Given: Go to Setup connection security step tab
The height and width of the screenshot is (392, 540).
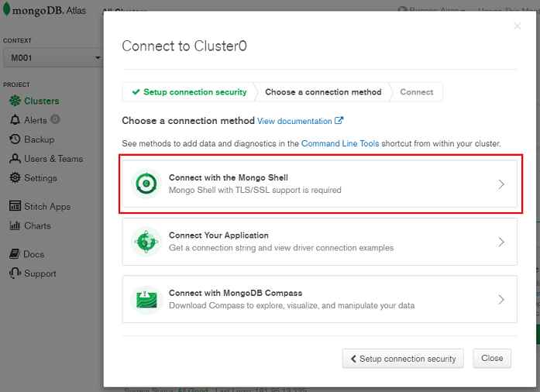Looking at the screenshot, I should pyautogui.click(x=189, y=92).
